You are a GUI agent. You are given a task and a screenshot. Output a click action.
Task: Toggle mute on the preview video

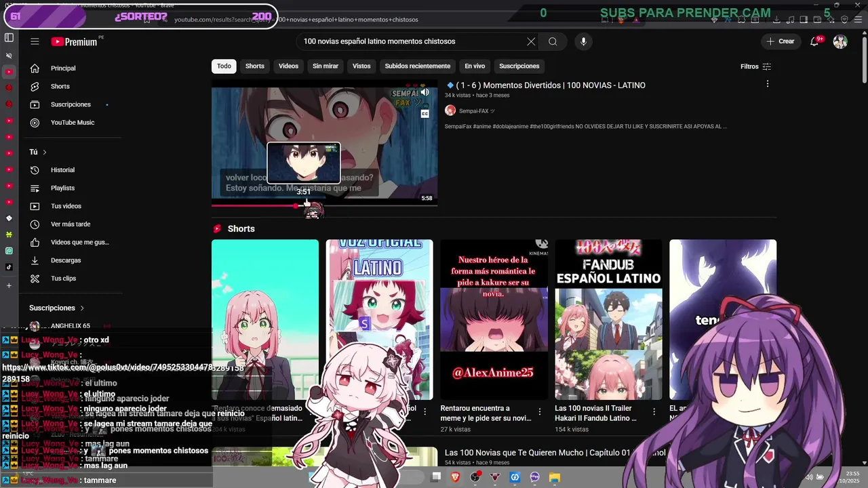(x=425, y=93)
